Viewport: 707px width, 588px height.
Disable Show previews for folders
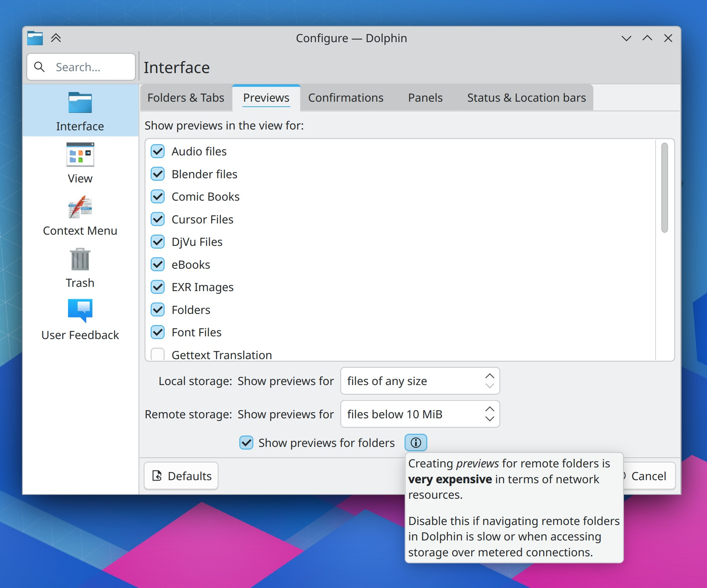coord(246,443)
